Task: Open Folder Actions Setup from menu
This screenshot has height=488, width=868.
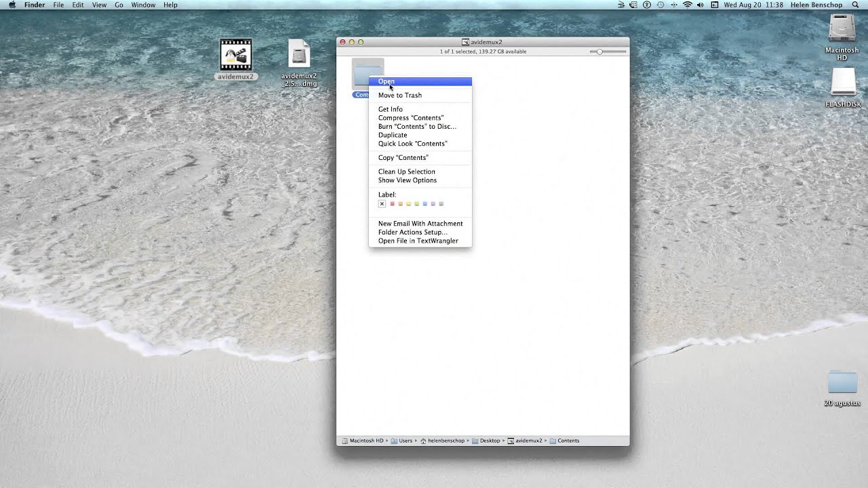Action: tap(420, 232)
